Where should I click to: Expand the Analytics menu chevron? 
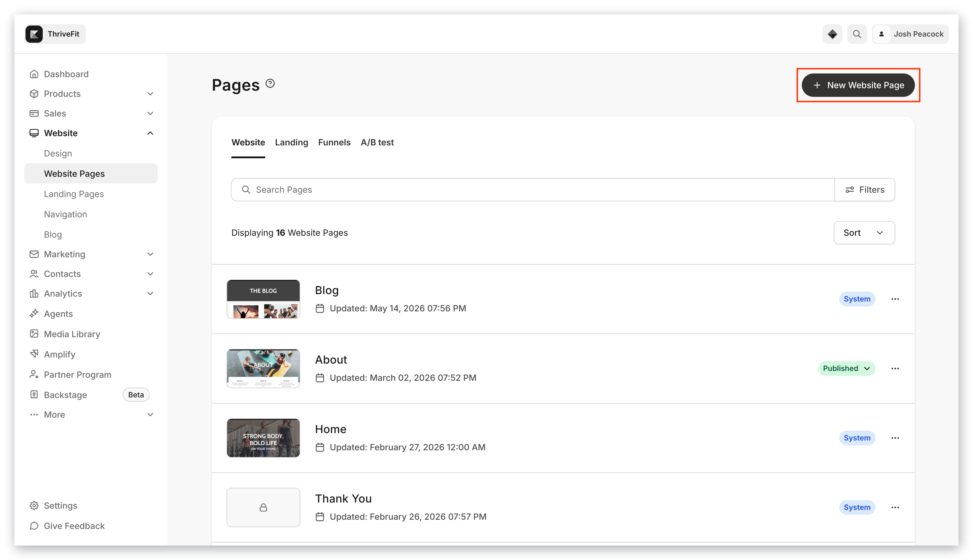tap(150, 294)
